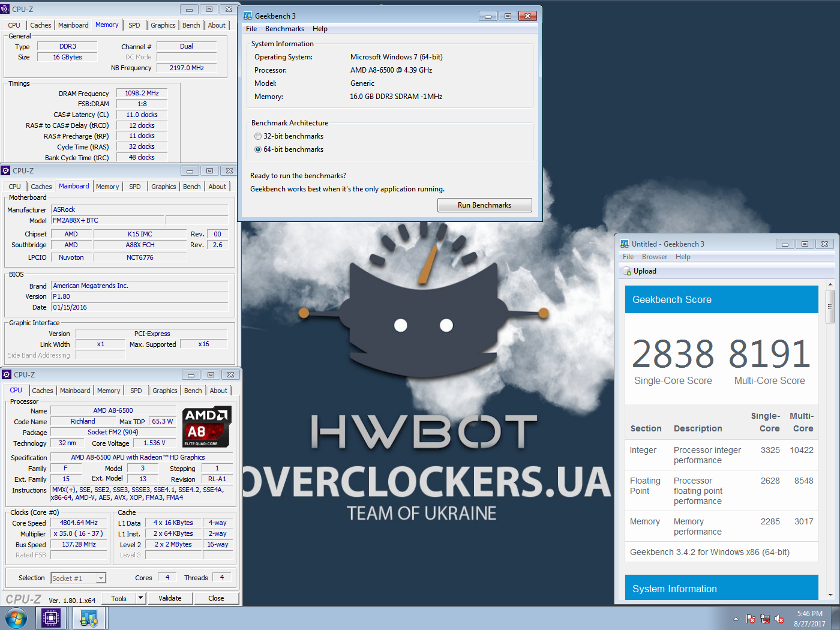Click AMD A8 processor logo in CPU-Z
The image size is (840, 630).
(206, 427)
